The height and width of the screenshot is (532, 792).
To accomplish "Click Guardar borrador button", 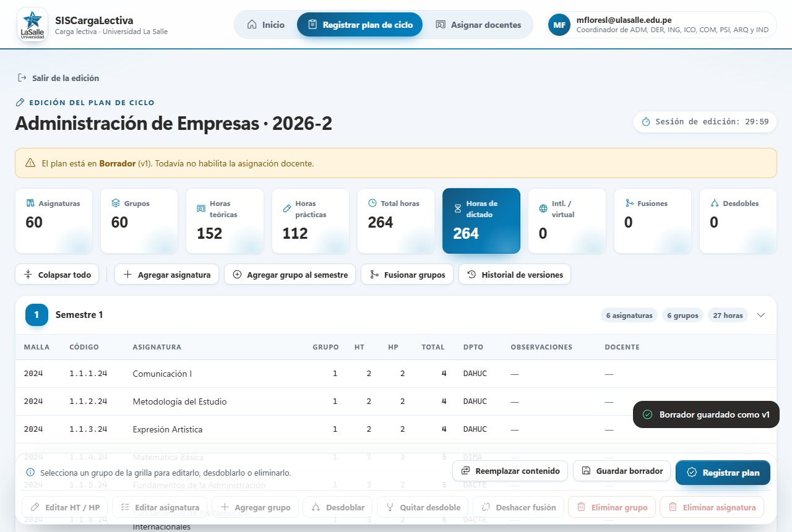I will (x=622, y=471).
